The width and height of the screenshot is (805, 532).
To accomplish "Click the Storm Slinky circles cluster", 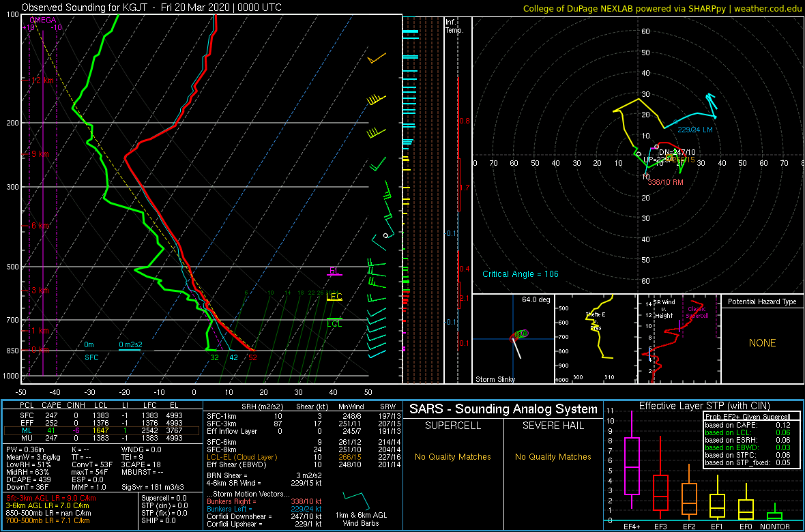I will pyautogui.click(x=520, y=334).
